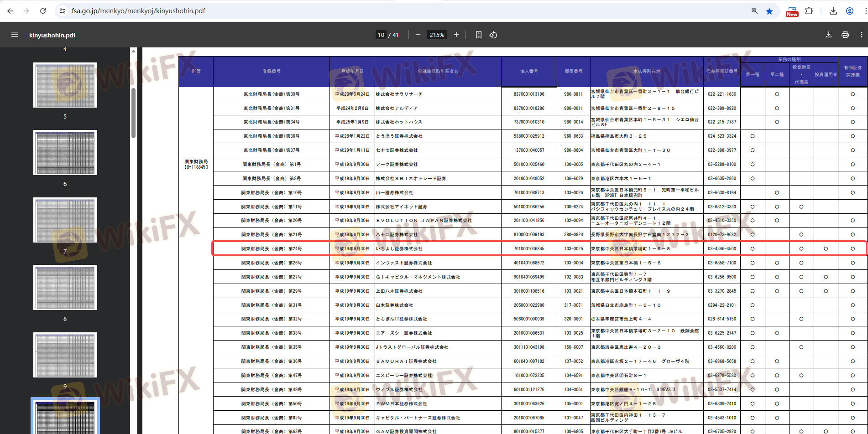Click company name アーク証券株式会社

[x=397, y=165]
